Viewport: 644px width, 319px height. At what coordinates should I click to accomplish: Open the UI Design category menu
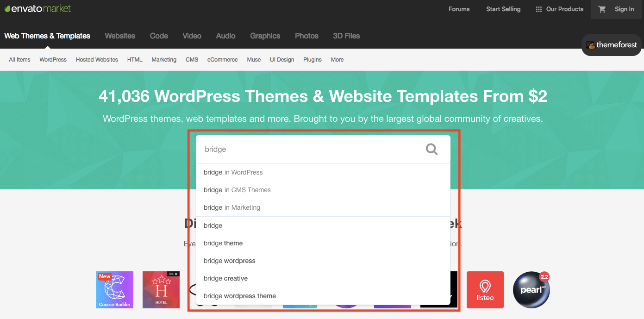pos(282,60)
